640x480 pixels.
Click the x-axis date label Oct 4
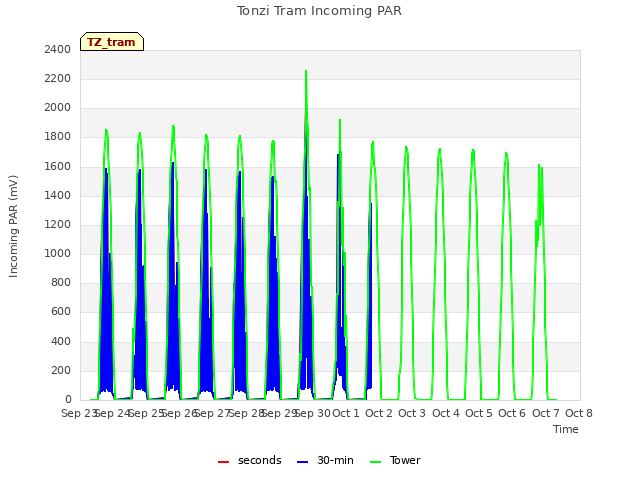(x=446, y=413)
